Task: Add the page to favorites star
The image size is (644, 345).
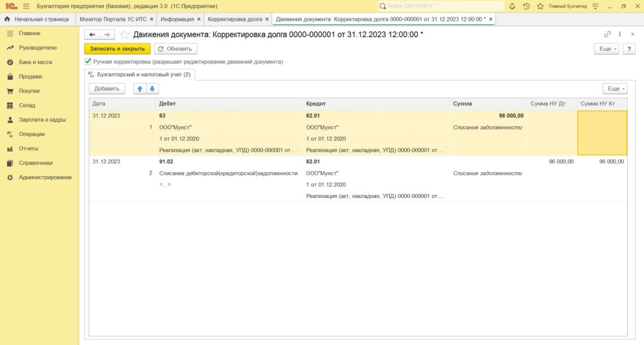Action: [125, 35]
